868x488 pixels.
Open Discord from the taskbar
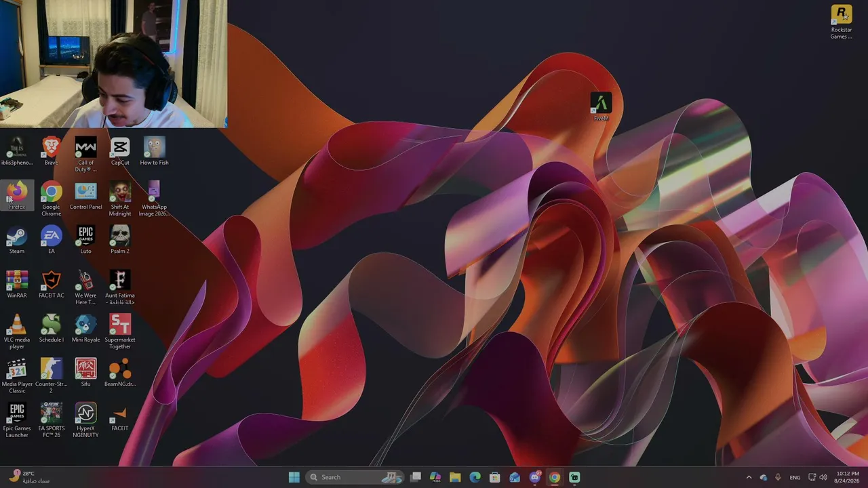tap(534, 477)
